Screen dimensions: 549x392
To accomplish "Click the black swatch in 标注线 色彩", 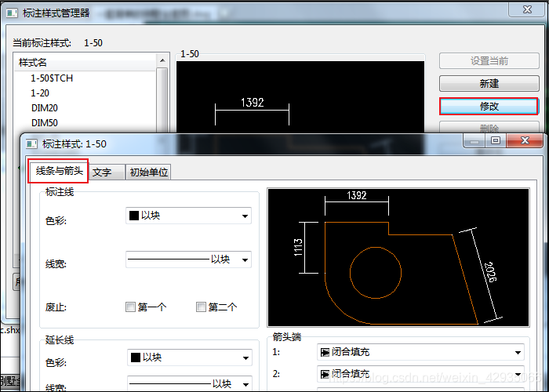I will 134,216.
